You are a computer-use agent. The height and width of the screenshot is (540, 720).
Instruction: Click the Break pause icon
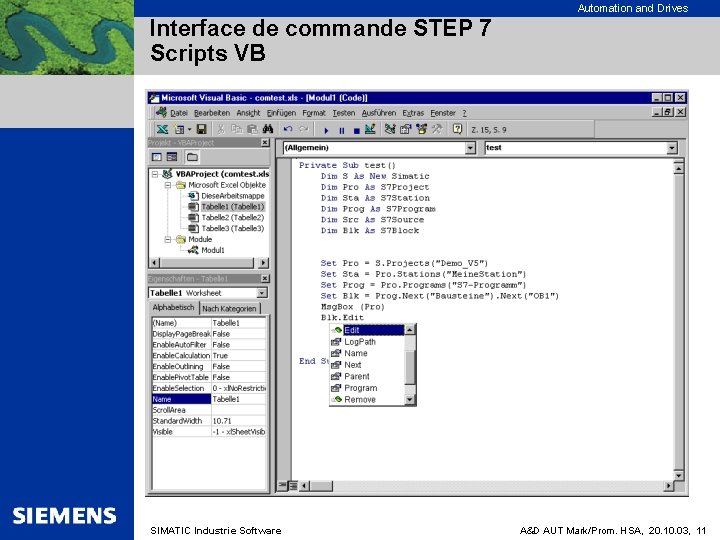pos(342,130)
